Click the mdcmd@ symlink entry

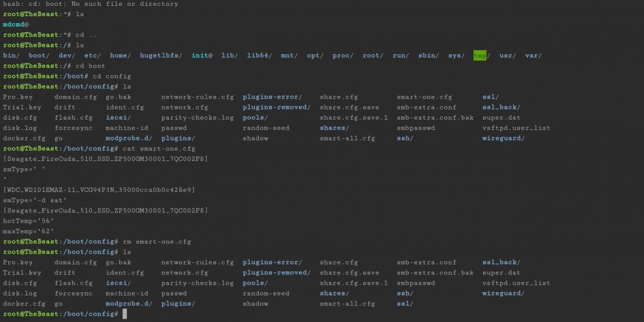click(x=15, y=24)
